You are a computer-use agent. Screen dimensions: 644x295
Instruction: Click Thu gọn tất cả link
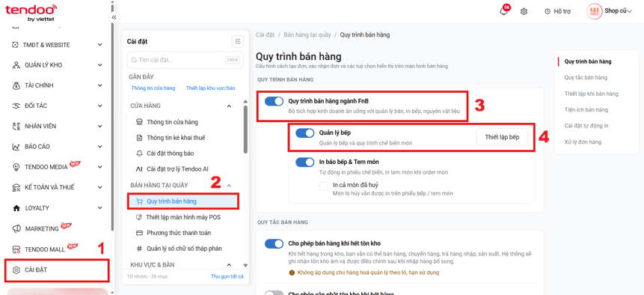pos(227,276)
